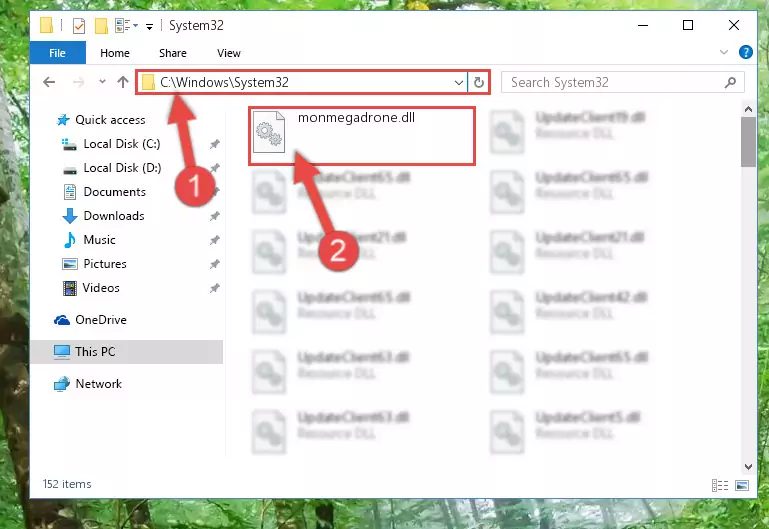Click the Properties icon in the quick access toolbar

coord(78,25)
